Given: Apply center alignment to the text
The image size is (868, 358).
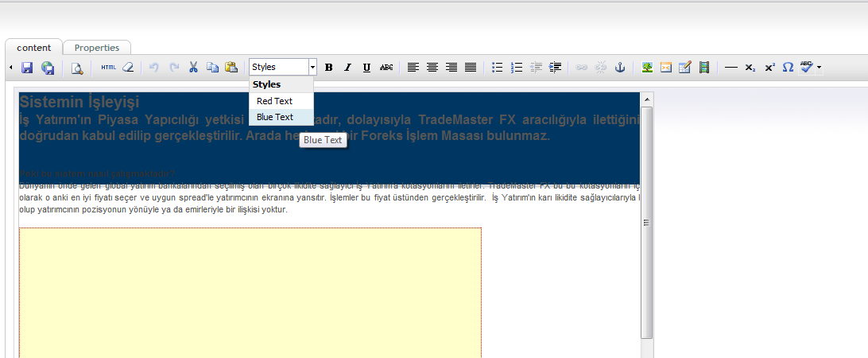Looking at the screenshot, I should (432, 68).
